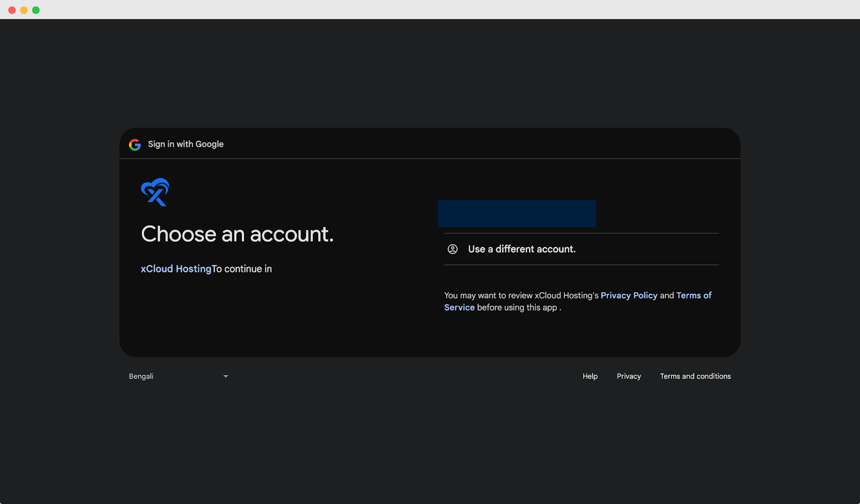Click "Terms and conditions" in the footer
Image resolution: width=860 pixels, height=504 pixels.
tap(695, 376)
